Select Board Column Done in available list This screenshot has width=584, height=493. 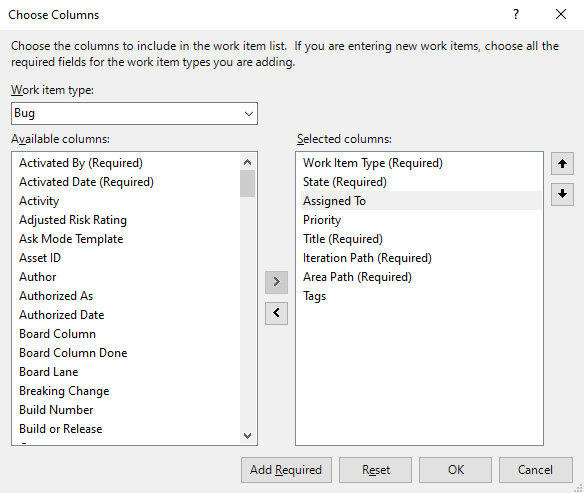tap(73, 353)
